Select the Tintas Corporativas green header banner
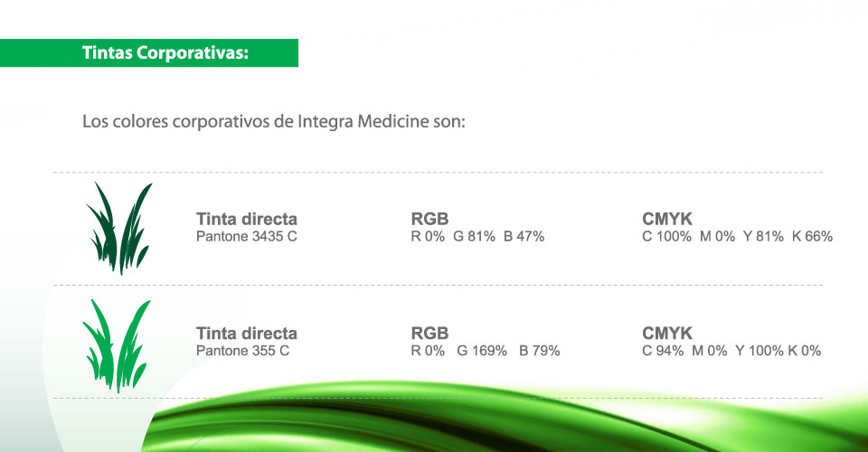Screen dimensions: 868x452 (149, 53)
